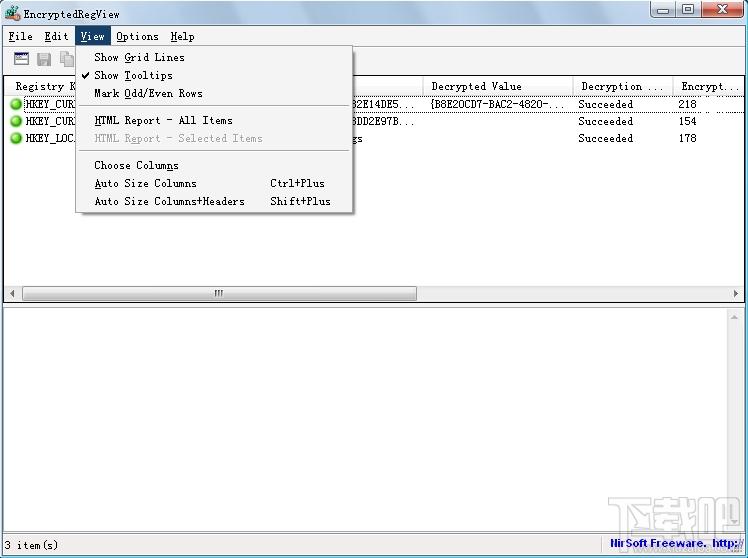748x558 pixels.
Task: Open the NirSoft Freeware link
Action: pos(676,543)
